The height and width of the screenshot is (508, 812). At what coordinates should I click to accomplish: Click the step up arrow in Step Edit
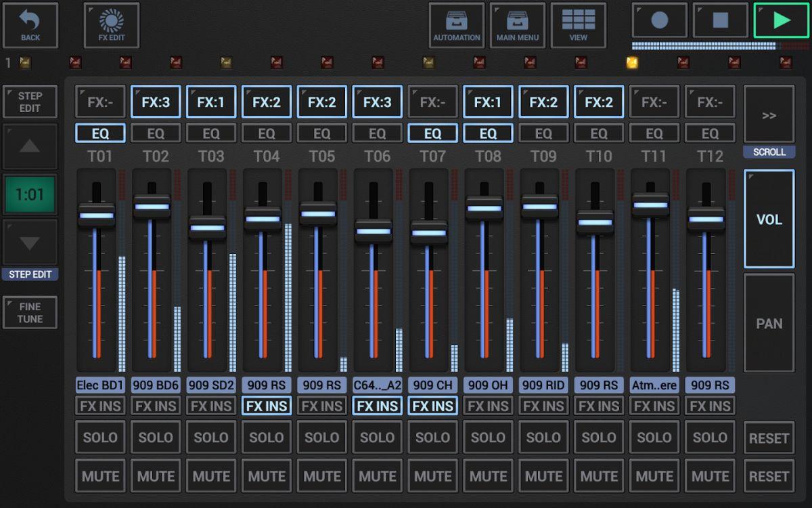point(30,146)
